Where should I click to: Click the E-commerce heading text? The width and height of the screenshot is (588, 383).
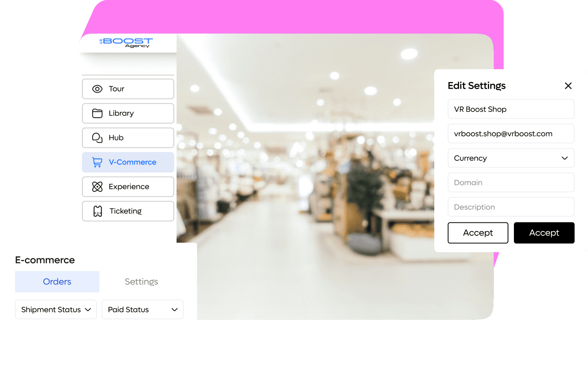click(45, 260)
